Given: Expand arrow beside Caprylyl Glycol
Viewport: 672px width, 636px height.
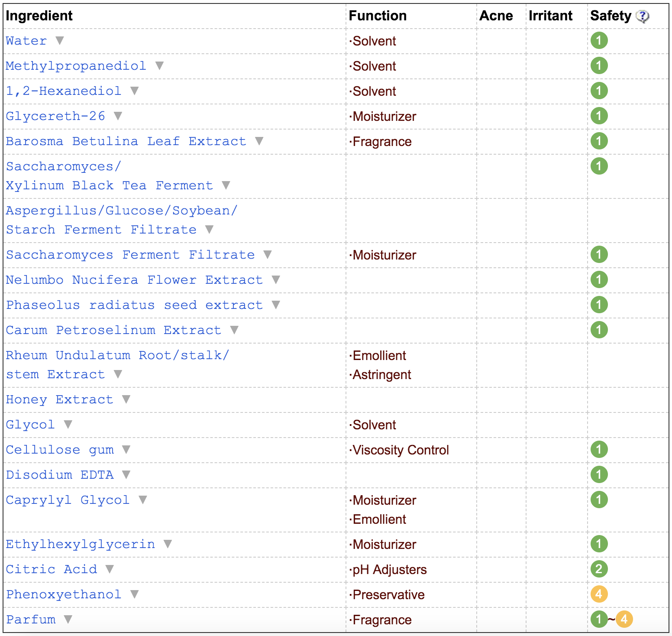Looking at the screenshot, I should (x=142, y=500).
